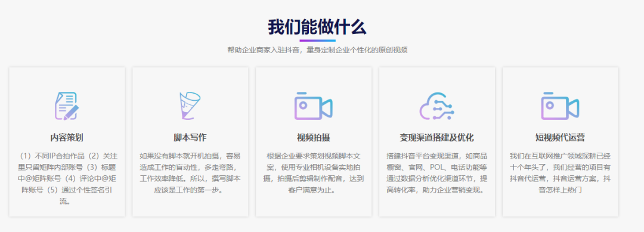This screenshot has height=232, width=644.
Task: Select the 视频拍摄 card title
Action: [x=314, y=137]
